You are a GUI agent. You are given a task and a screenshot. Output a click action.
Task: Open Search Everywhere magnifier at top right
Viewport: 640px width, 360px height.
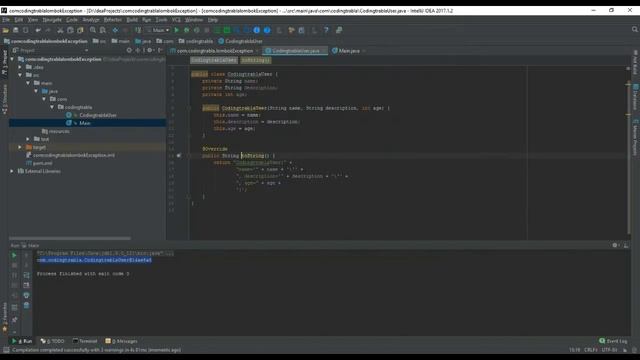(x=635, y=29)
